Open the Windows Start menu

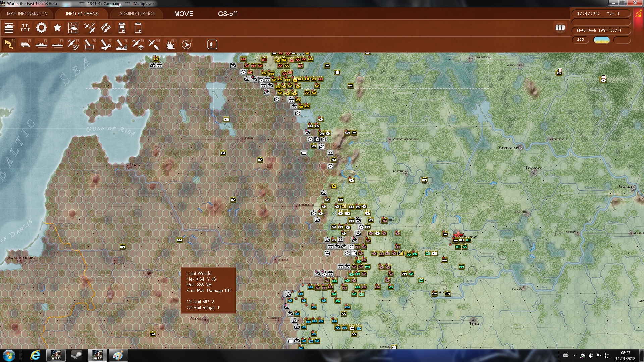coord(9,355)
